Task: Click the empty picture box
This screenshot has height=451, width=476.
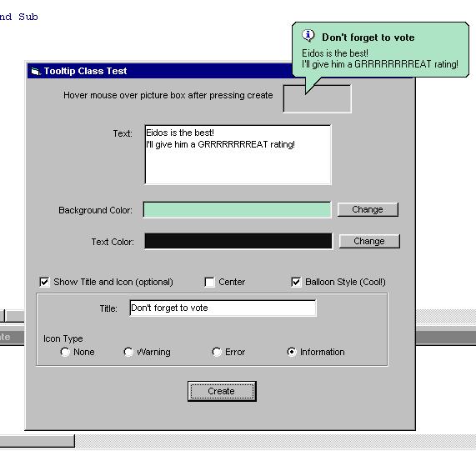Action: coord(318,98)
